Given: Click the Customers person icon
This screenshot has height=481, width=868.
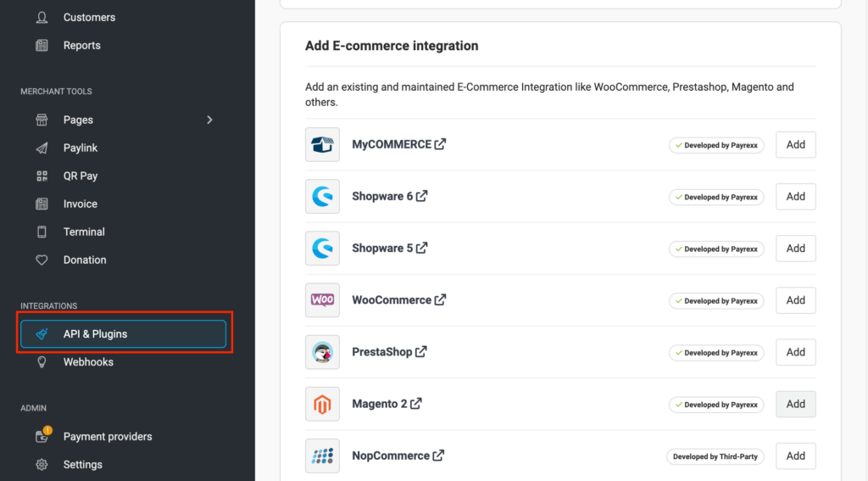Looking at the screenshot, I should [x=42, y=18].
